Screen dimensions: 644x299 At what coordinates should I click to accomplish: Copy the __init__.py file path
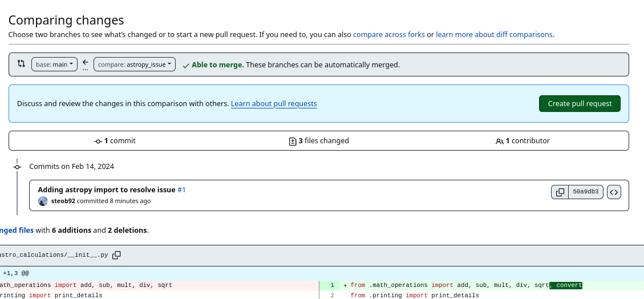(x=116, y=255)
